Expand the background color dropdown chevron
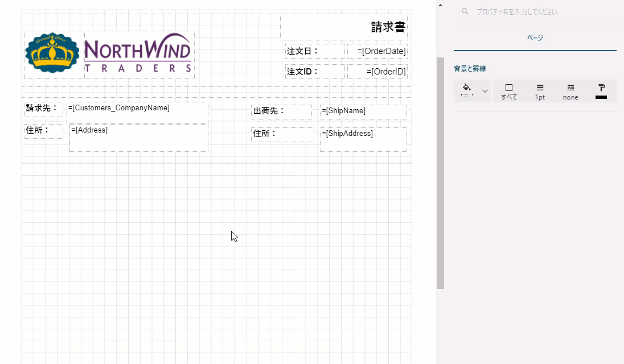The height and width of the screenshot is (364, 624). [485, 91]
